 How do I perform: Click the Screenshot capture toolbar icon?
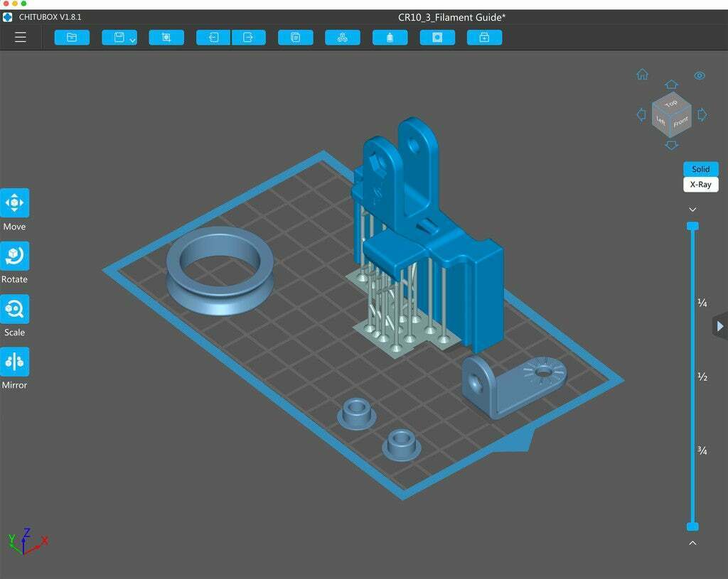166,37
